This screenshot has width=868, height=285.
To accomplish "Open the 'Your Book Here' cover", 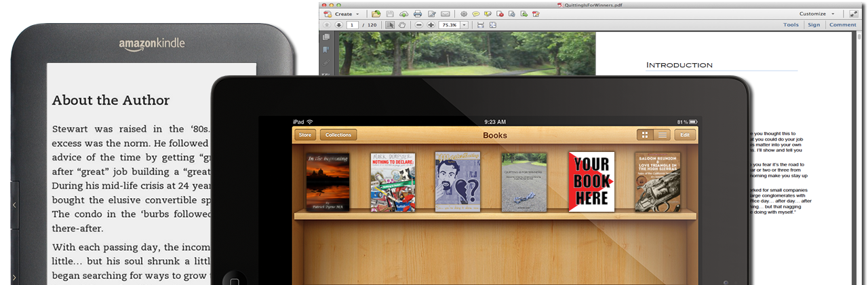I will tap(591, 182).
